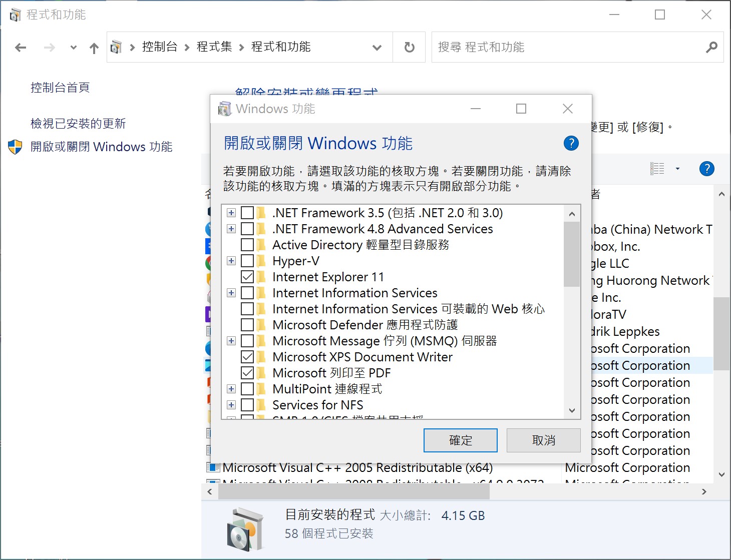
Task: Click 開啟或關閉 Windows 功能 link
Action: coord(102,147)
